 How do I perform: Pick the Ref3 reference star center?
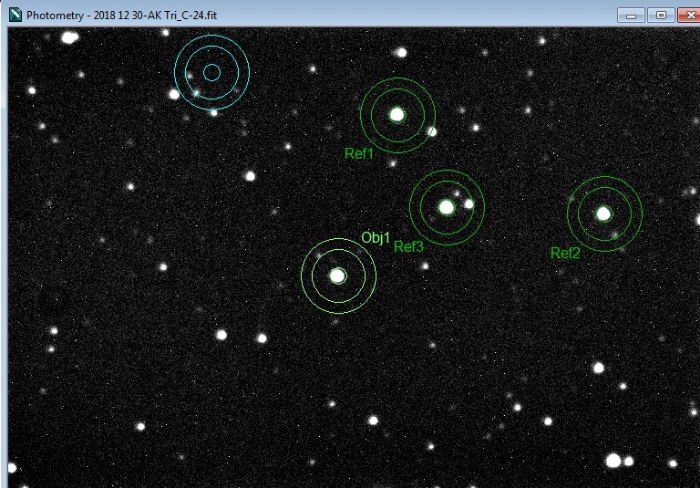click(x=446, y=207)
